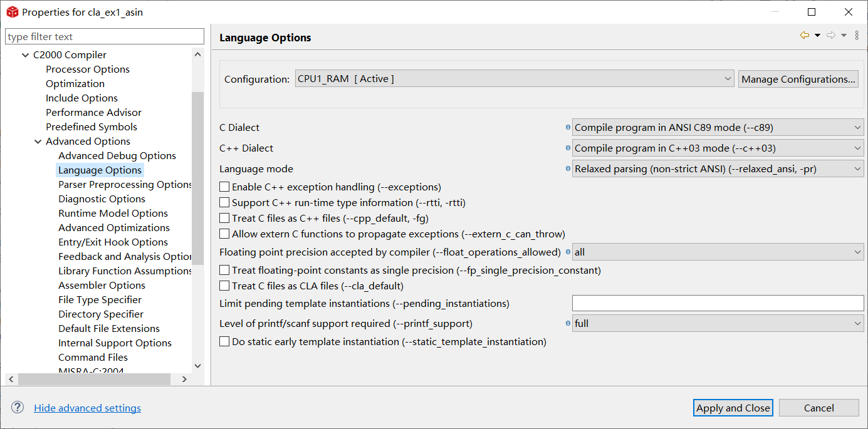
Task: Click the info icon beside C Dialect
Action: pos(568,127)
